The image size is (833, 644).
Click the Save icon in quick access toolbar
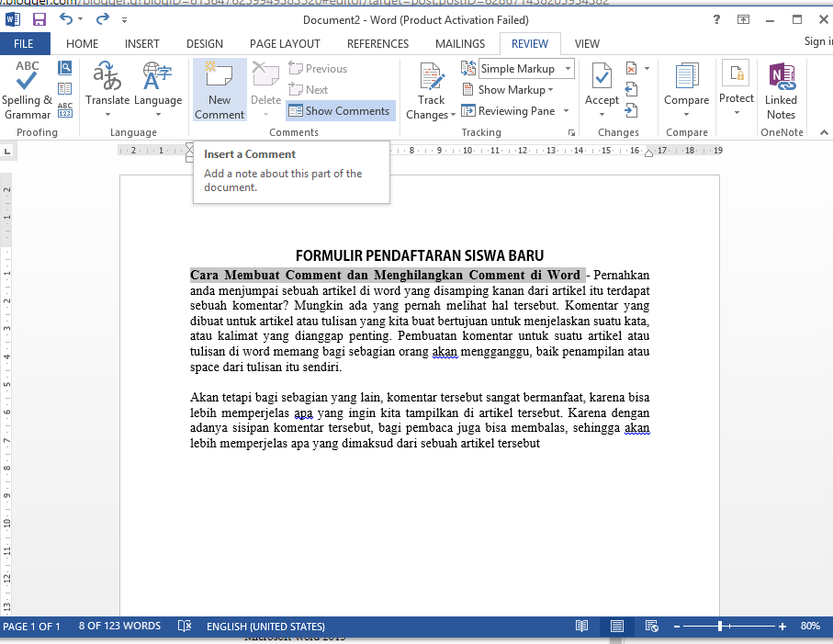tap(39, 19)
